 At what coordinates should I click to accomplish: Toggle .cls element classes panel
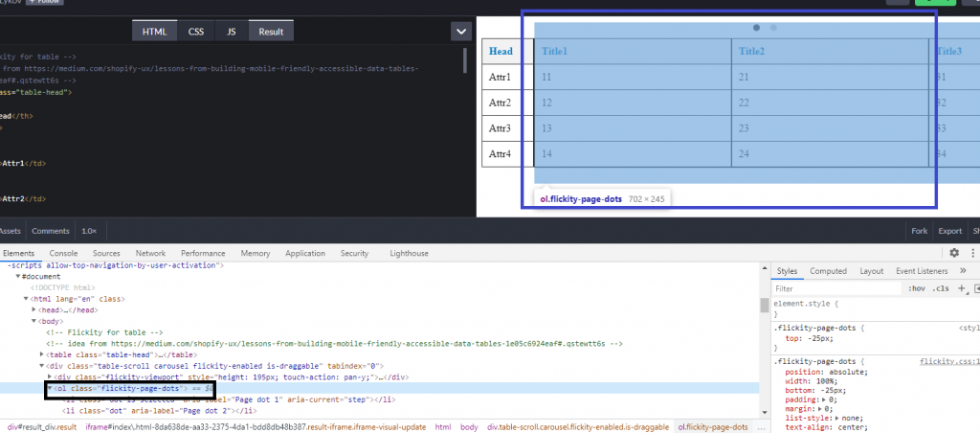[941, 288]
